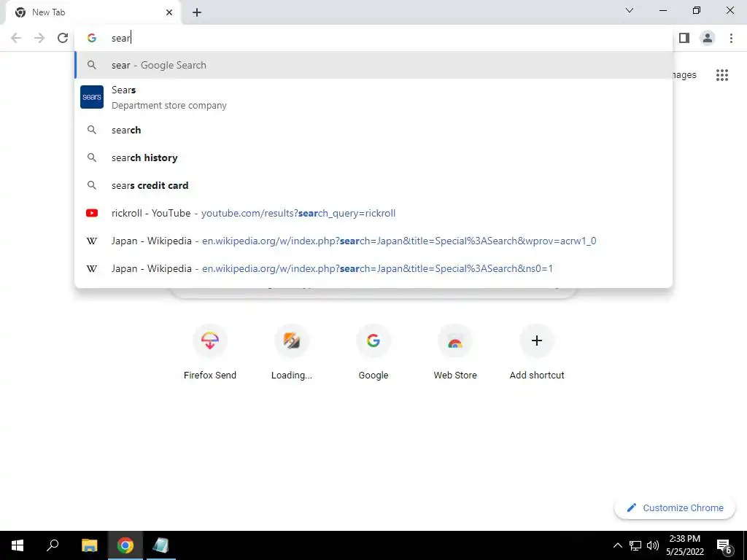Choose 'sears credit card' suggestion
Screen dimensions: 747x560
click(373, 185)
